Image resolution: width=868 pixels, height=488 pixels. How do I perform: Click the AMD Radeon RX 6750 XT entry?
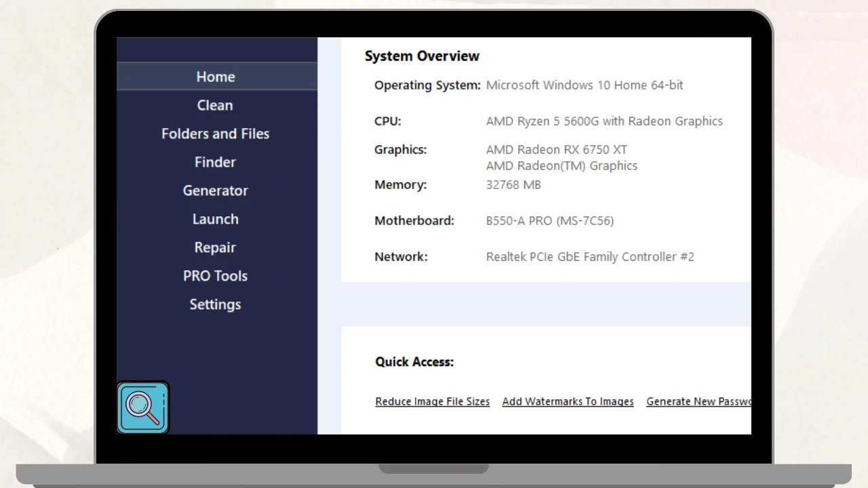pyautogui.click(x=556, y=150)
